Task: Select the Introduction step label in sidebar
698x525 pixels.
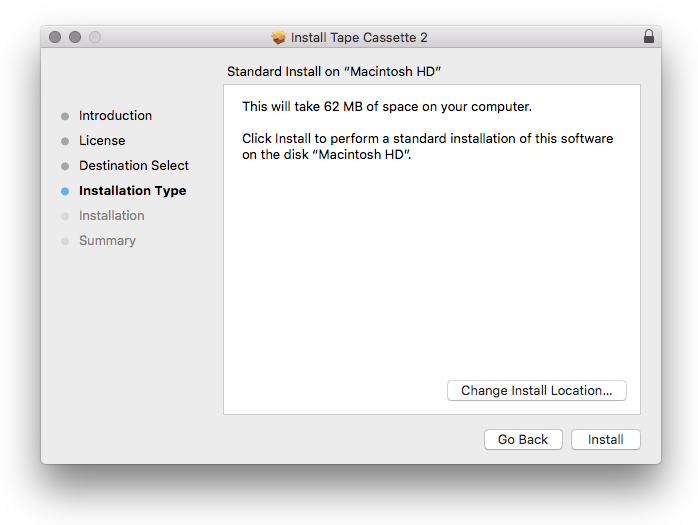Action: (x=115, y=116)
